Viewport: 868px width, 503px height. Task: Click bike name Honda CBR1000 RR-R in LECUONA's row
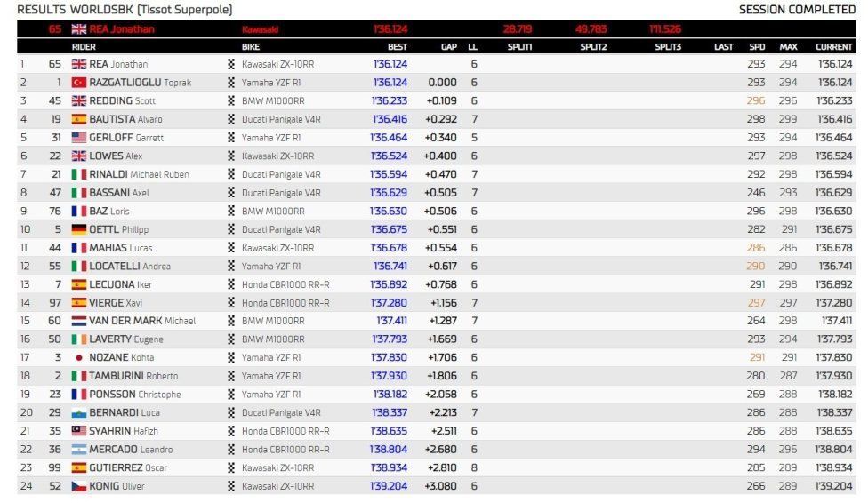click(x=285, y=284)
